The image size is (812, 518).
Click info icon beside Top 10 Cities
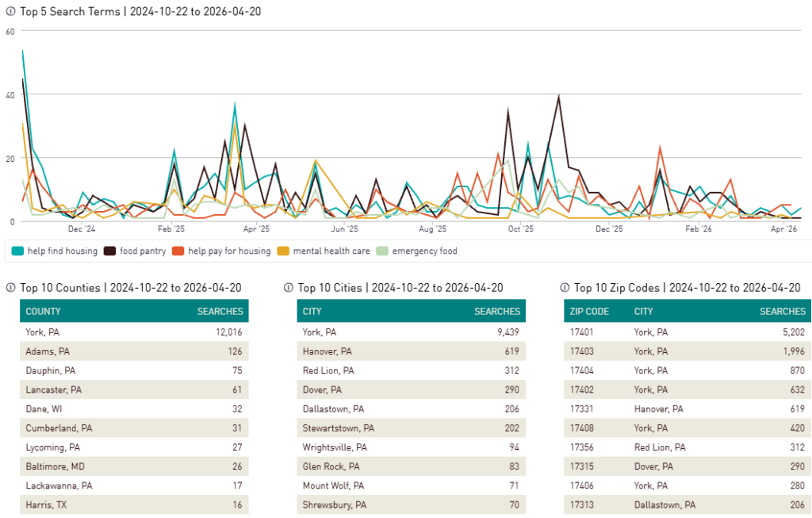point(289,288)
